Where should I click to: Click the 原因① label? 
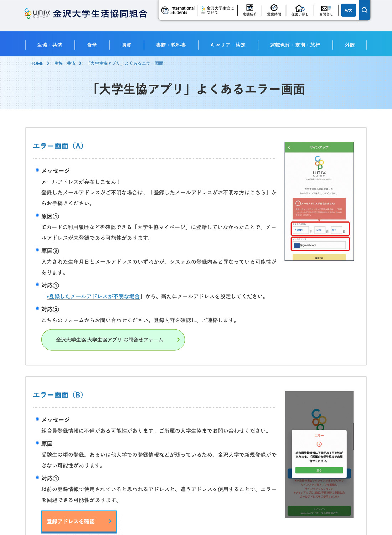point(50,216)
